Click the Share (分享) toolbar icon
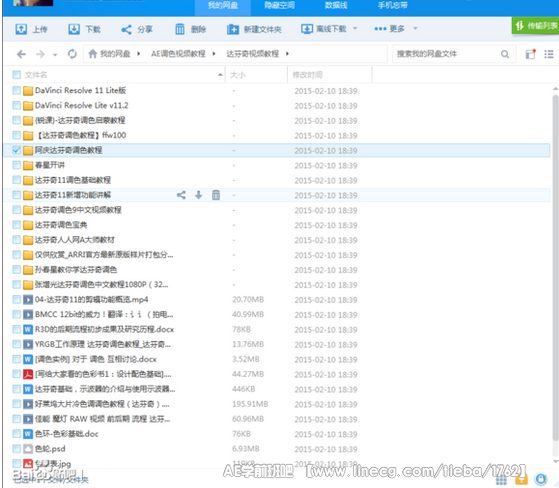This screenshot has height=488, width=559. coord(126,29)
